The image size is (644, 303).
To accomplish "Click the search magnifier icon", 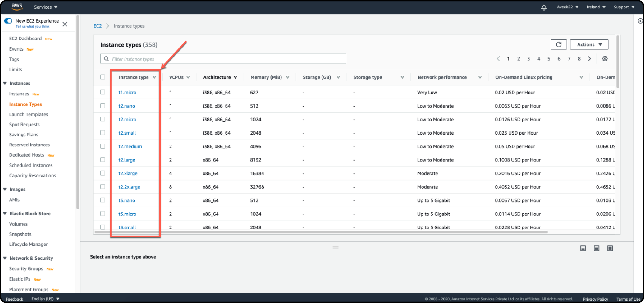I will tap(106, 59).
